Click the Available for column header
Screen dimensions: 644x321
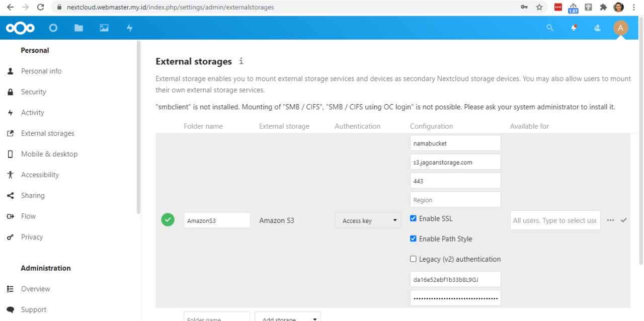coord(529,126)
